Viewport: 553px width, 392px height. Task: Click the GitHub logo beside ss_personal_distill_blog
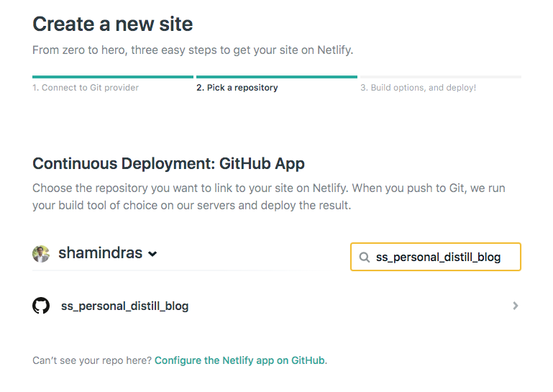(x=41, y=306)
